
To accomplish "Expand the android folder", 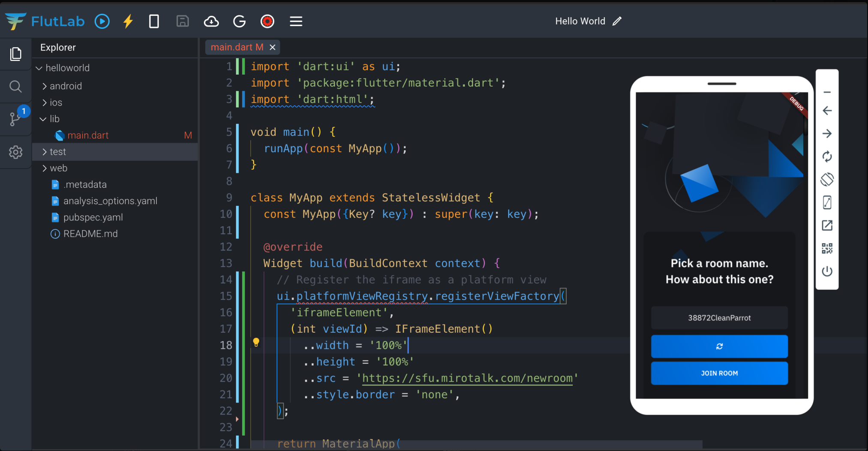I will coord(66,86).
